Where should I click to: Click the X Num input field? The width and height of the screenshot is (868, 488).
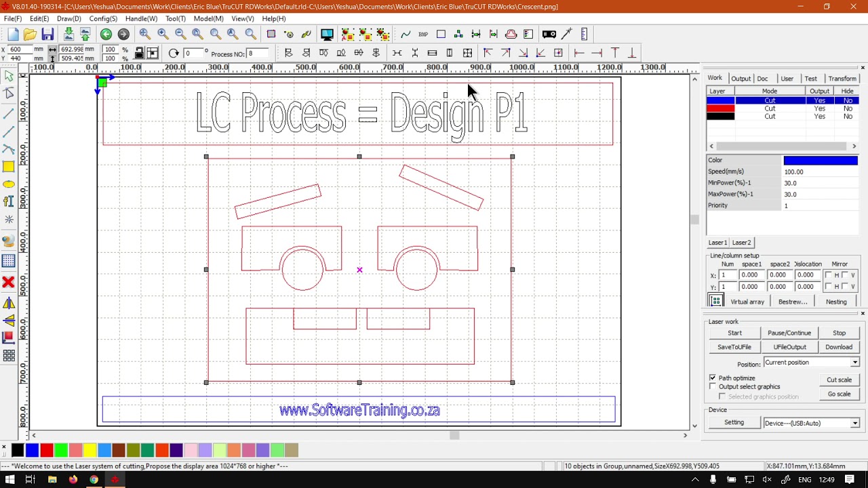coord(728,275)
